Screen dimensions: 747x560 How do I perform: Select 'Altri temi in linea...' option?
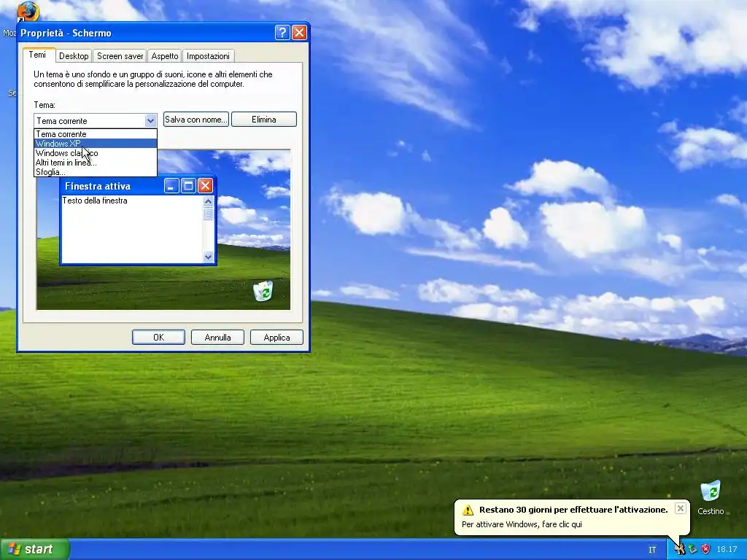[96, 163]
